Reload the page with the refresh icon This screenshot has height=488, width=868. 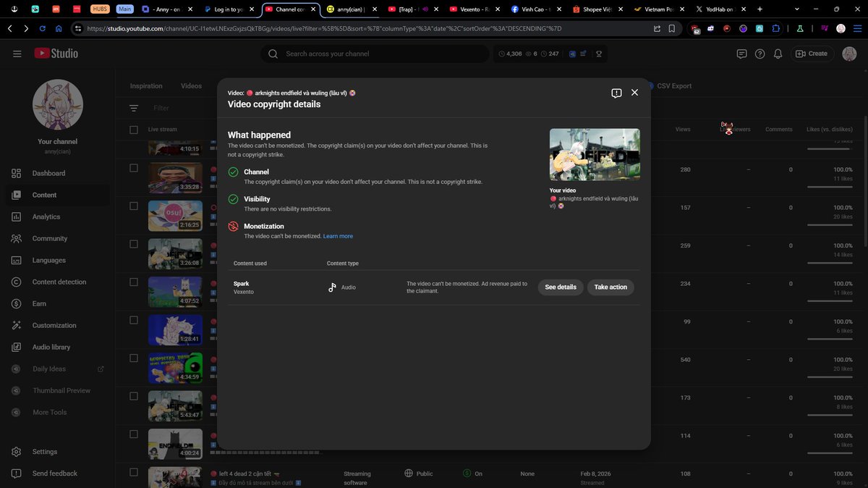coord(43,28)
